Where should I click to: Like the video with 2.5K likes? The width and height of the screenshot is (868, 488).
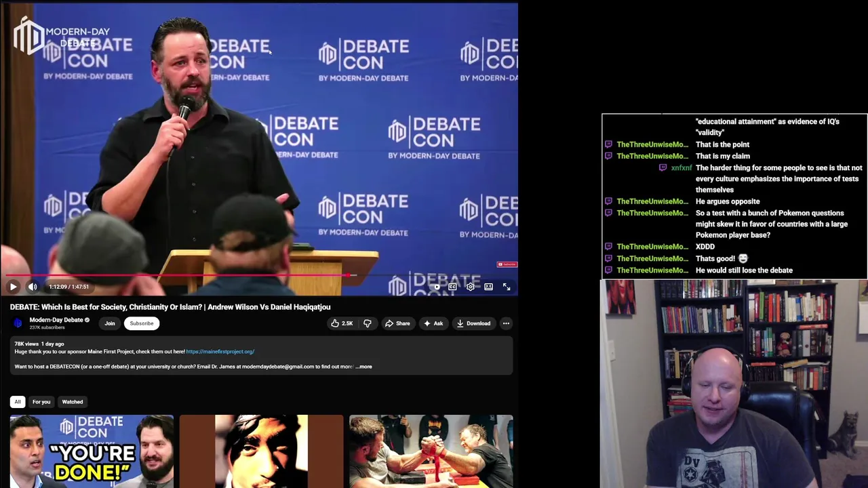coord(342,323)
